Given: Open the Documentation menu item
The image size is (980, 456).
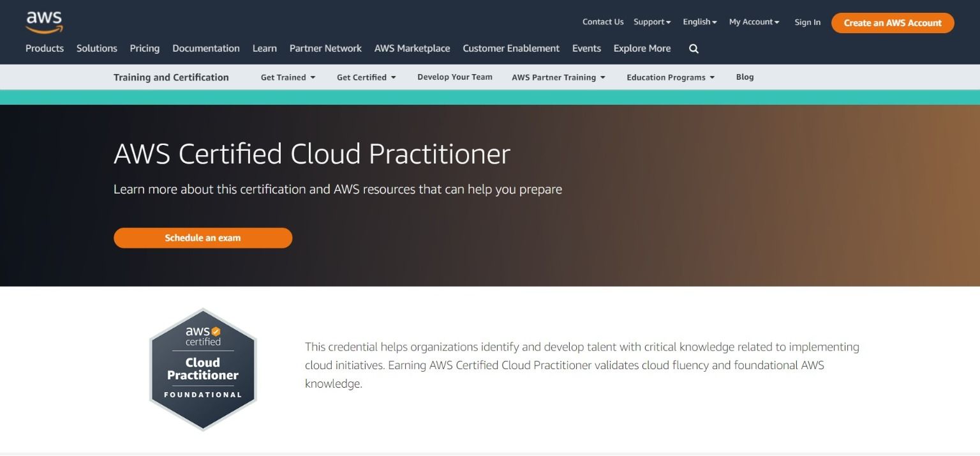Looking at the screenshot, I should pos(205,48).
